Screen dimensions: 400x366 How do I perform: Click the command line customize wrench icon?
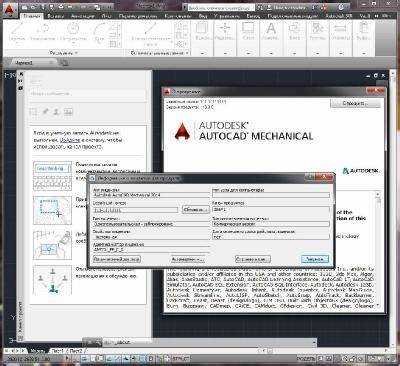click(x=98, y=342)
